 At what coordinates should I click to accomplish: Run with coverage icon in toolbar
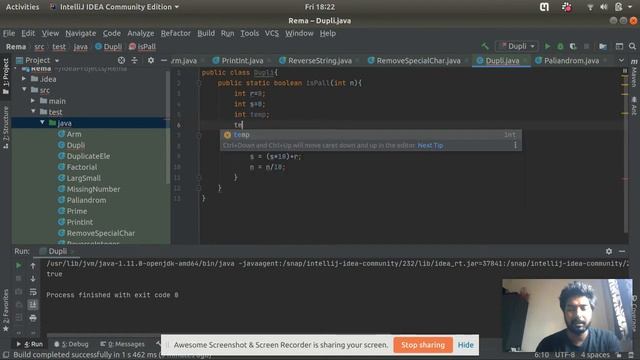573,46
